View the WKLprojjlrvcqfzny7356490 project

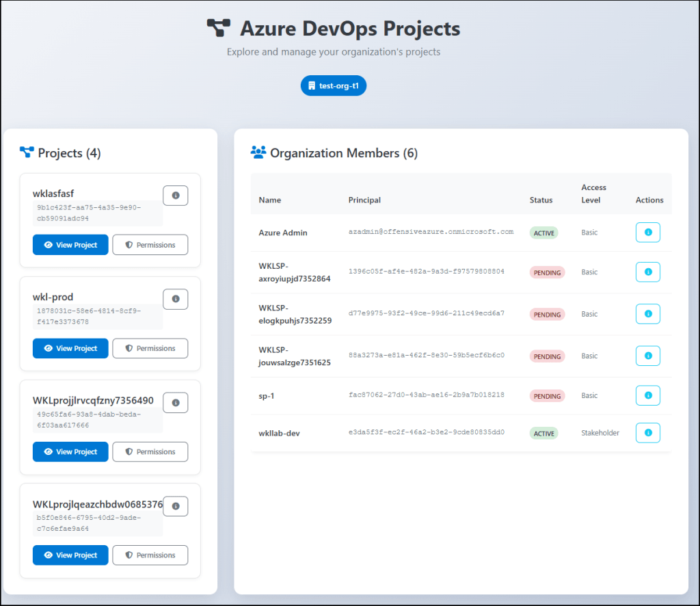(x=70, y=452)
